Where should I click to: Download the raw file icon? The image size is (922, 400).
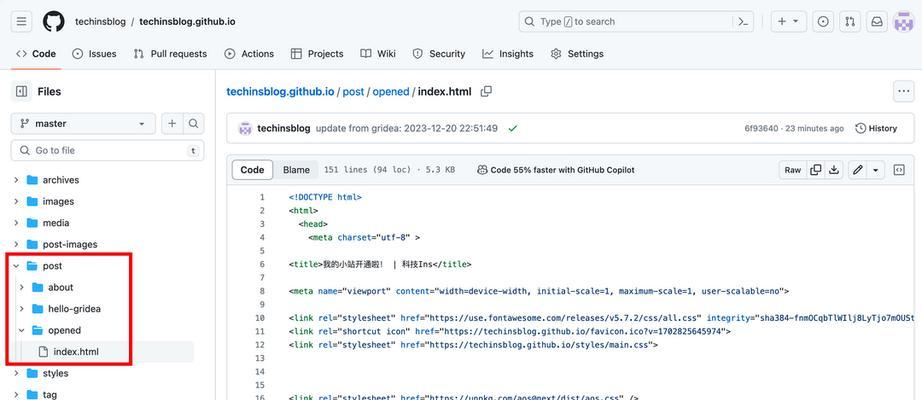tap(833, 170)
